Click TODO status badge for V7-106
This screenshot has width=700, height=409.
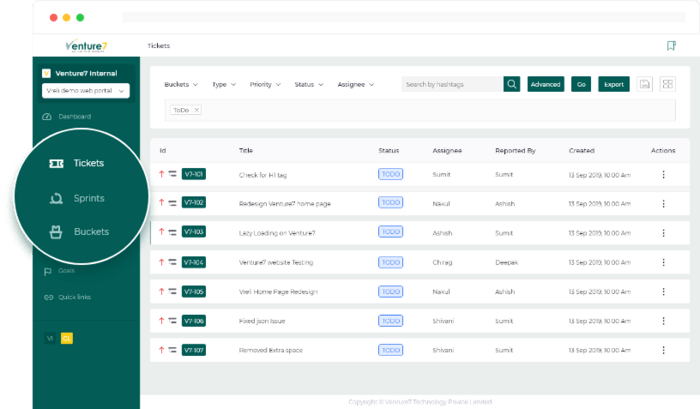tap(391, 321)
